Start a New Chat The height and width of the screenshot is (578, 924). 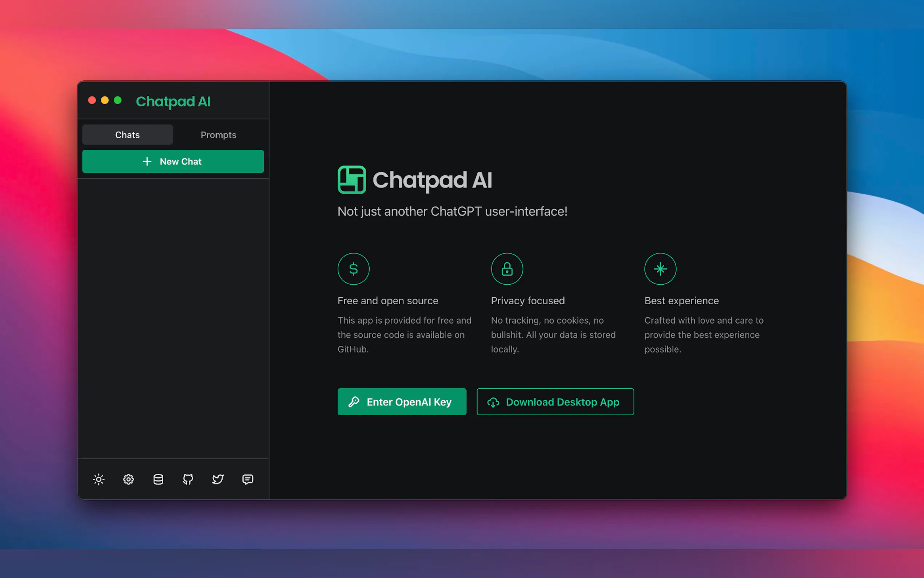coord(173,161)
